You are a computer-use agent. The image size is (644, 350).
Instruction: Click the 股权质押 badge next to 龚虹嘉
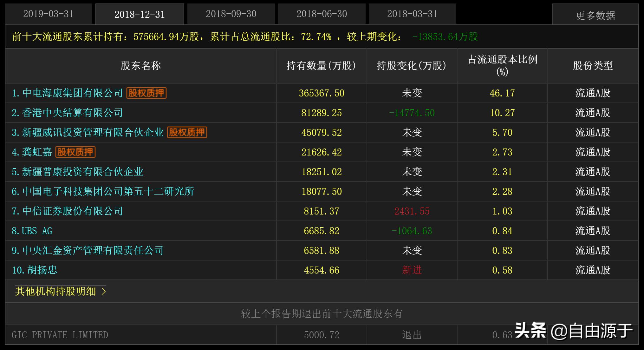tap(75, 152)
